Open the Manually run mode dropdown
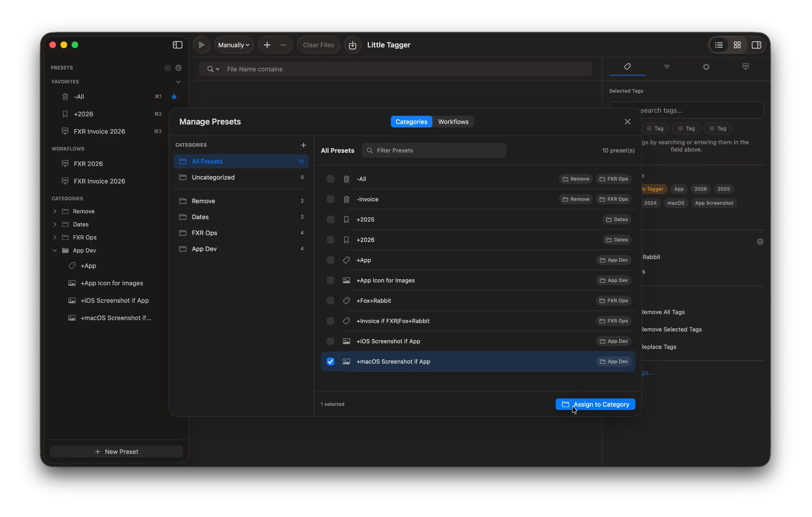This screenshot has width=812, height=517. tap(234, 45)
